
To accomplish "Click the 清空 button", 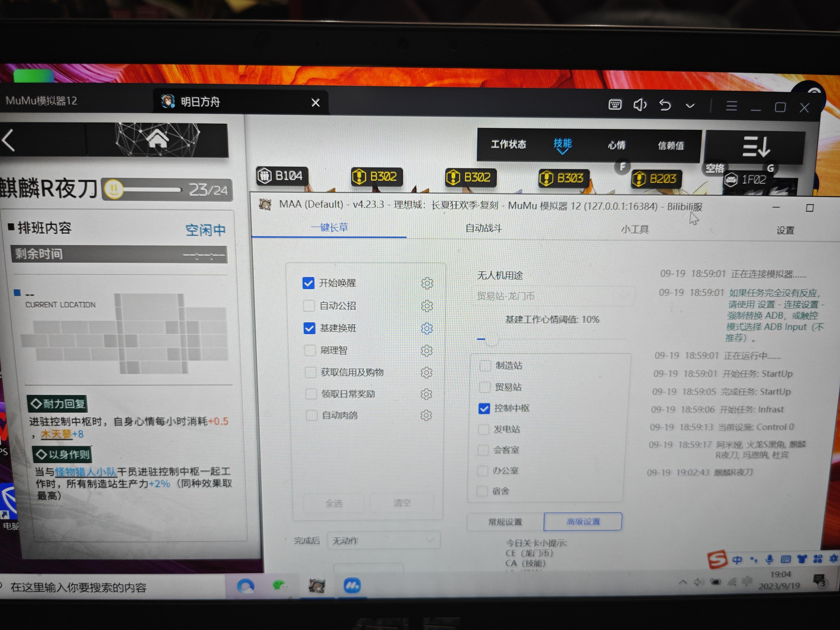I will [x=402, y=503].
